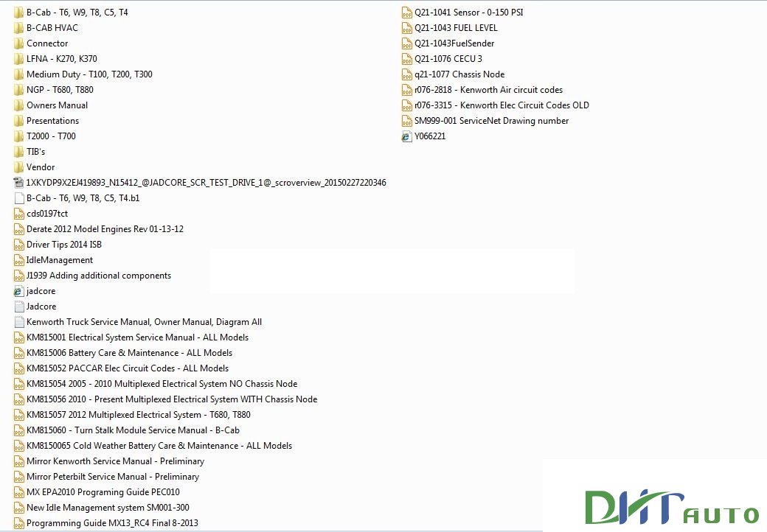767x532 pixels.
Task: Open the TIB's folder
Action: tap(35, 151)
